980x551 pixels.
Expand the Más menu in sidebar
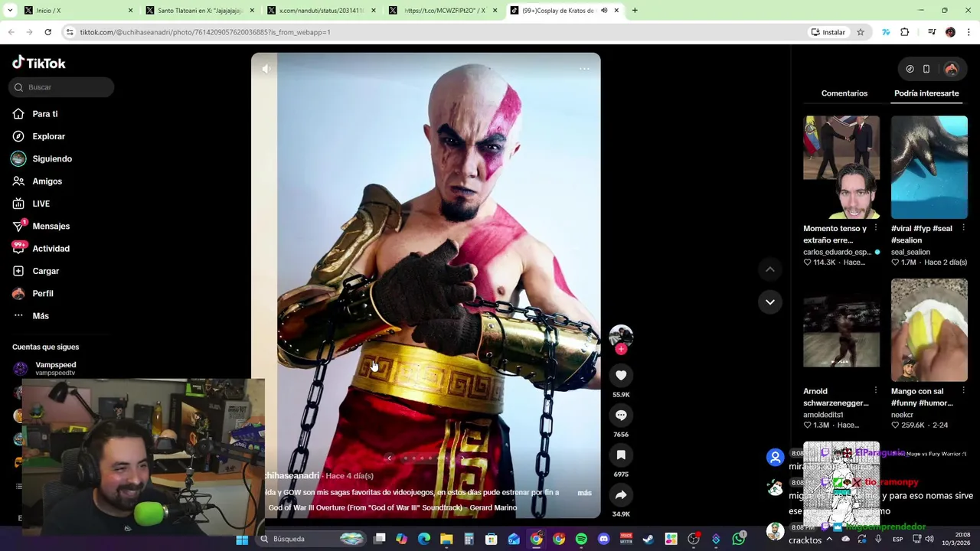point(40,316)
